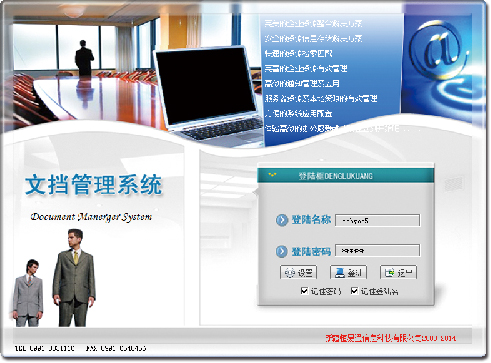Viewport: 491px width, 363px height.
Task: Focus the 登陆名称 login name field
Action: tap(377, 220)
